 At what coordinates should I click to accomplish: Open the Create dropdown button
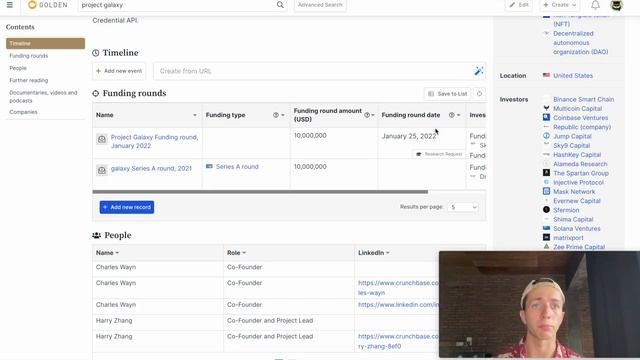(x=560, y=5)
